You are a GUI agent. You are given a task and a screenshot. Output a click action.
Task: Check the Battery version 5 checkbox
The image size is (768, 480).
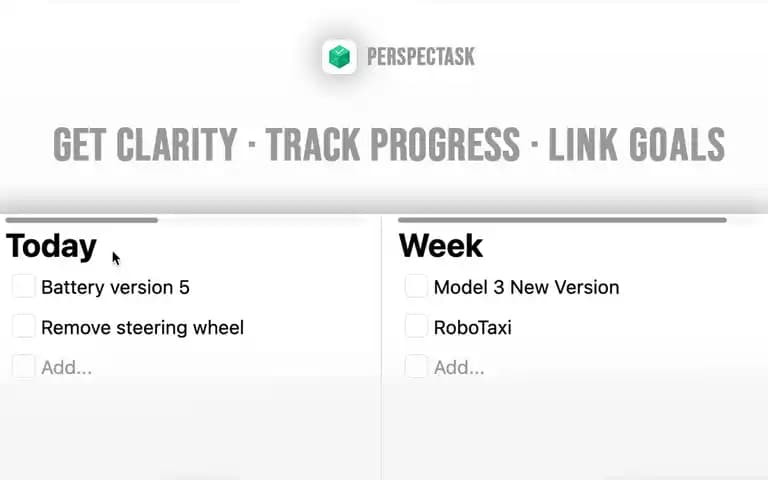[x=24, y=286]
